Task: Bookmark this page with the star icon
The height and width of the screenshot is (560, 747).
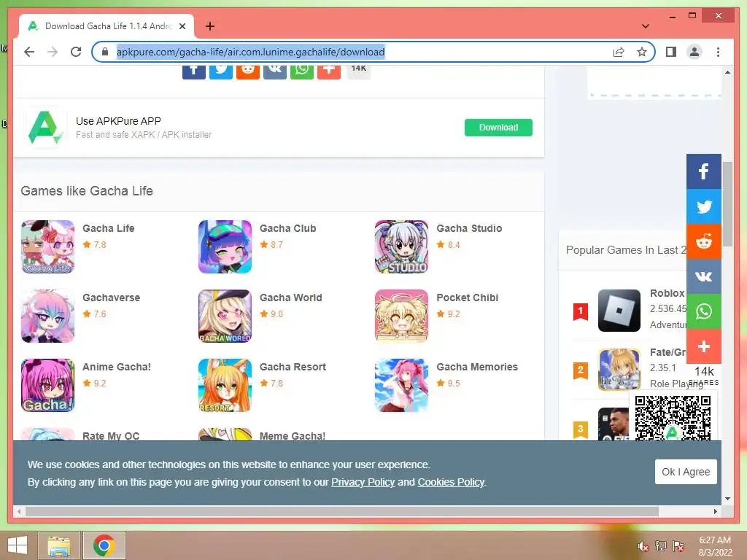Action: click(642, 52)
